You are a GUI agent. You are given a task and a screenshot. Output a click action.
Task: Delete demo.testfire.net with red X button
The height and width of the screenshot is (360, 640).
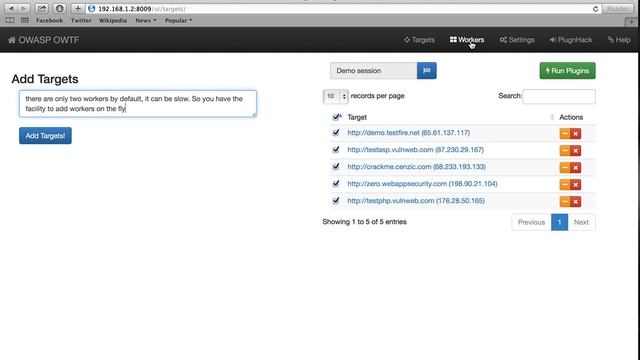[576, 133]
